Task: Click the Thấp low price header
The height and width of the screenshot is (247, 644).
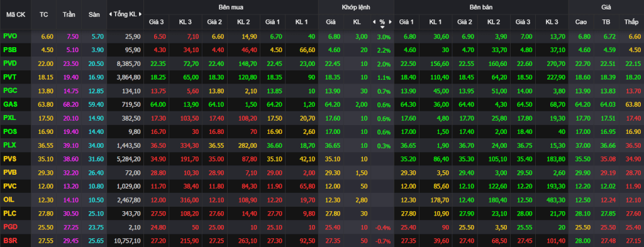Action: [631, 22]
